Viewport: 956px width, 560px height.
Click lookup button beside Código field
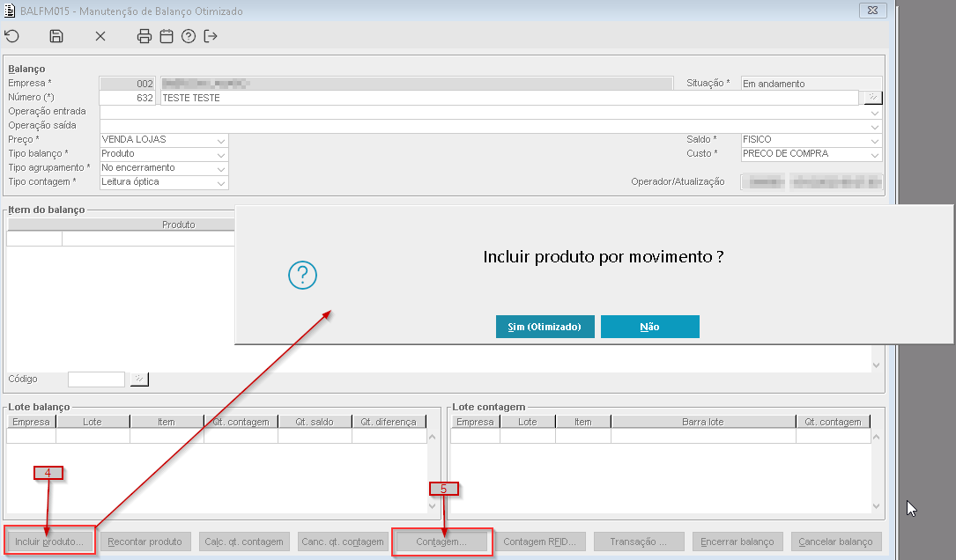point(139,379)
